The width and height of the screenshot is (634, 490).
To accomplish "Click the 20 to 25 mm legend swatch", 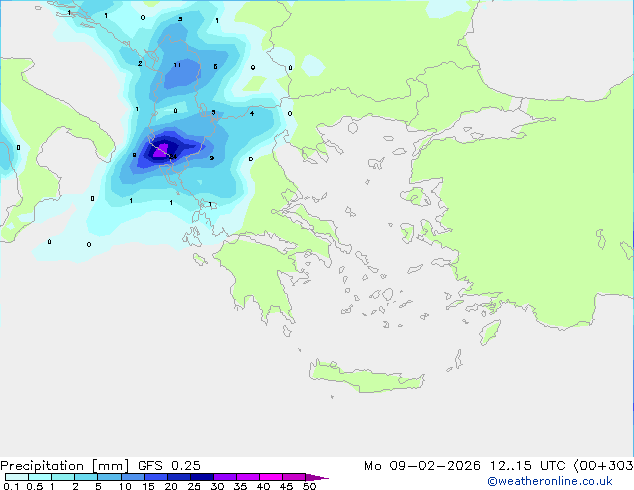I will point(178,477).
